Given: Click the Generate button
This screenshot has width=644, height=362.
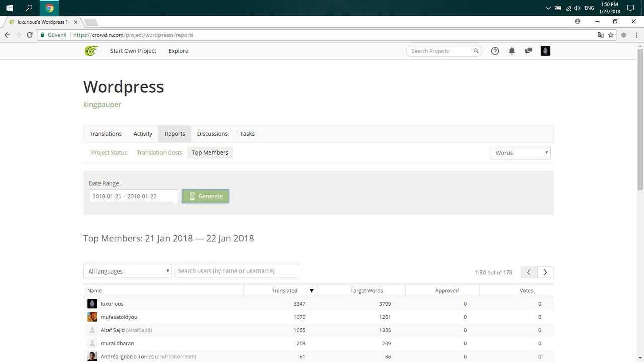Looking at the screenshot, I should tap(205, 196).
